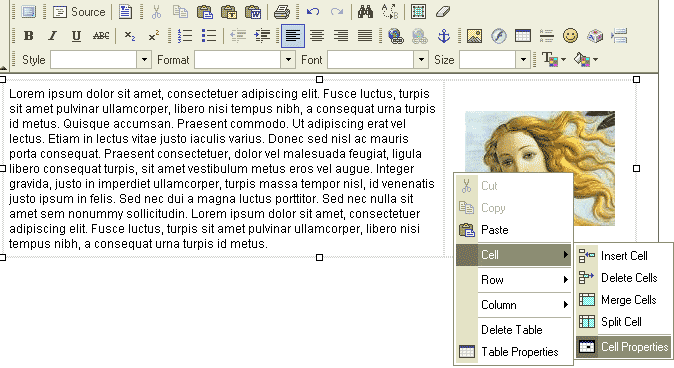Click the Insert Flash icon
674x368 pixels.
point(499,36)
